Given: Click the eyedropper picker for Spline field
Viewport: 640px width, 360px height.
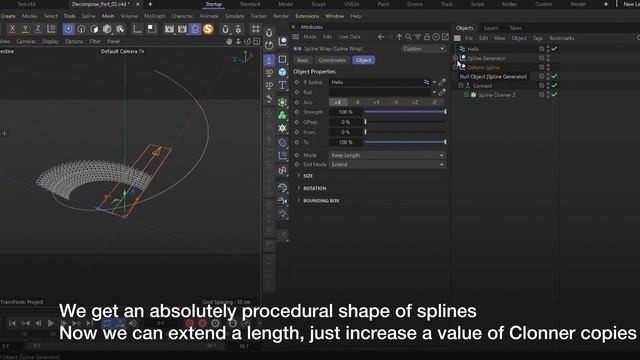Looking at the screenshot, I should coord(442,82).
